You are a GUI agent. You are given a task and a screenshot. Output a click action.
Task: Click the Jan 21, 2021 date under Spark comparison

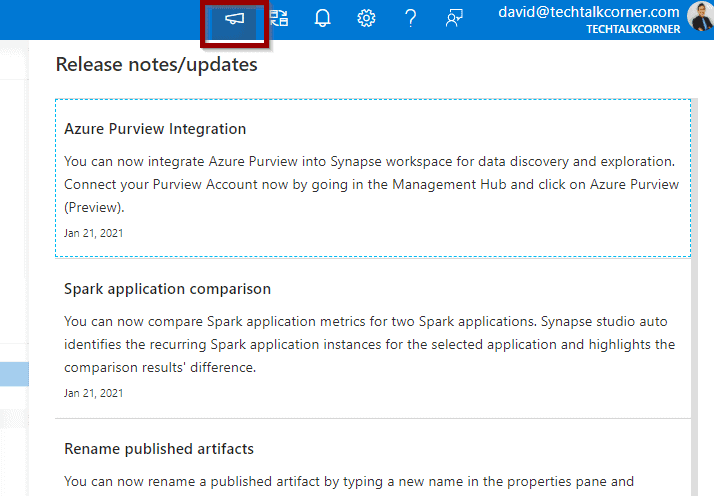93,393
